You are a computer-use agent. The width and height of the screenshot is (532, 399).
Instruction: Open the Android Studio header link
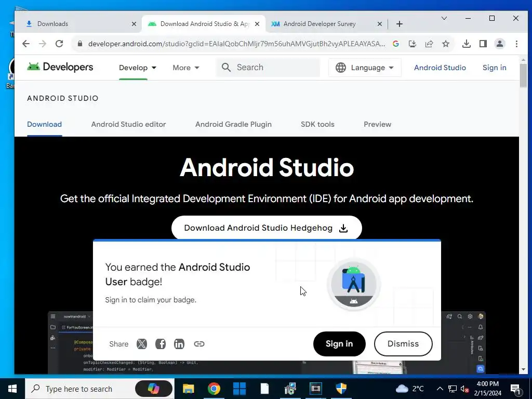[440, 68]
